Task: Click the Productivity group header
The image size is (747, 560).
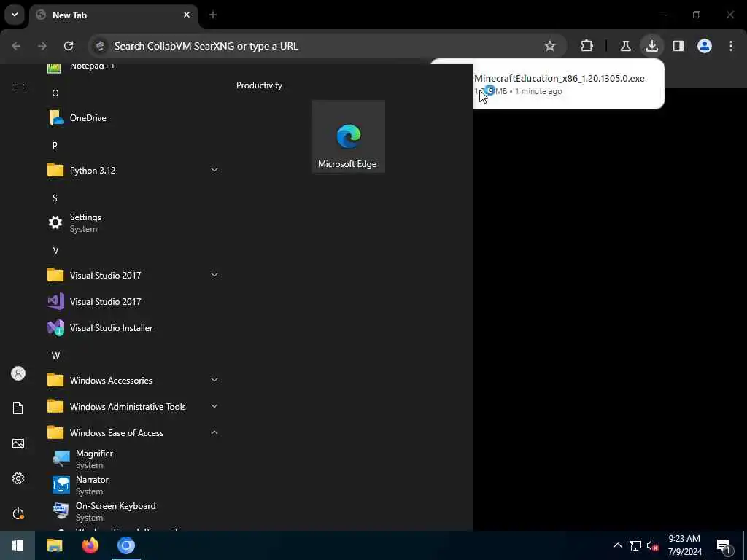Action: 259,85
